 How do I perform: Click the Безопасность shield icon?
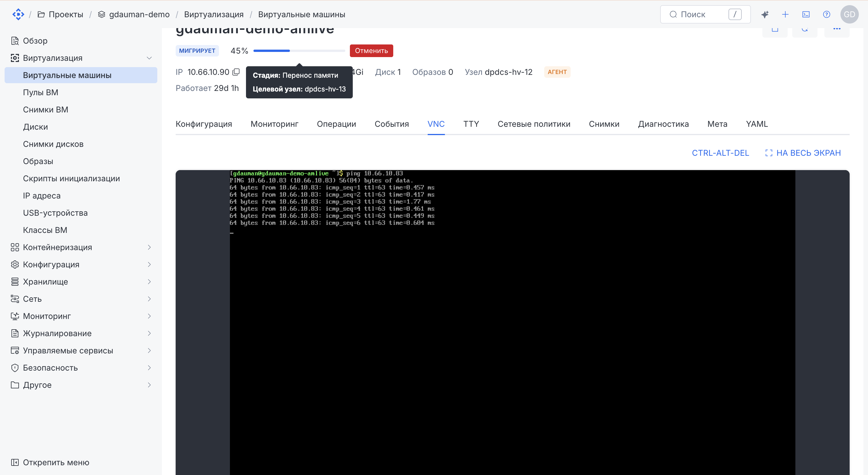15,368
